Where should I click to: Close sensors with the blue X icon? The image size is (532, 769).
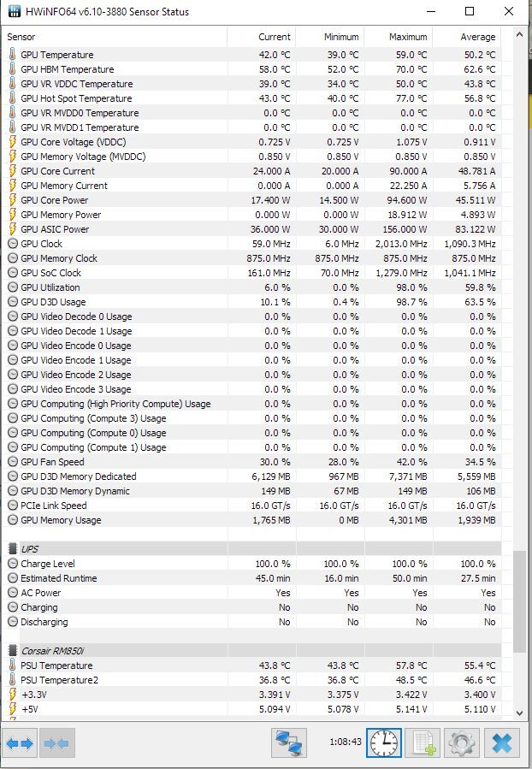pos(502,743)
